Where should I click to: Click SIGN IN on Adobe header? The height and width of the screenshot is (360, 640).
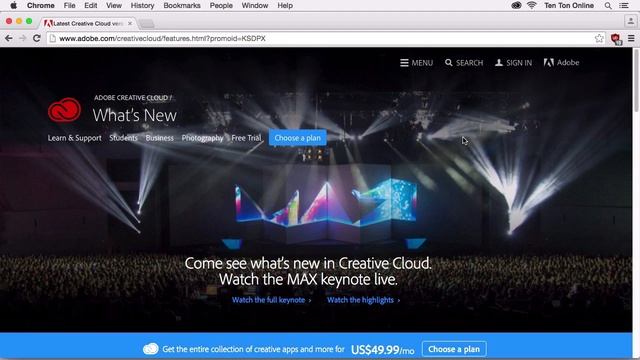tap(513, 62)
